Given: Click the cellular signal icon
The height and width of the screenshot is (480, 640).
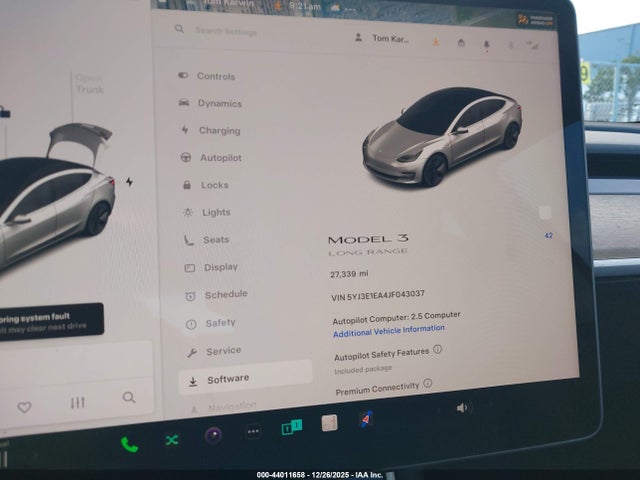Looking at the screenshot, I should click(533, 46).
